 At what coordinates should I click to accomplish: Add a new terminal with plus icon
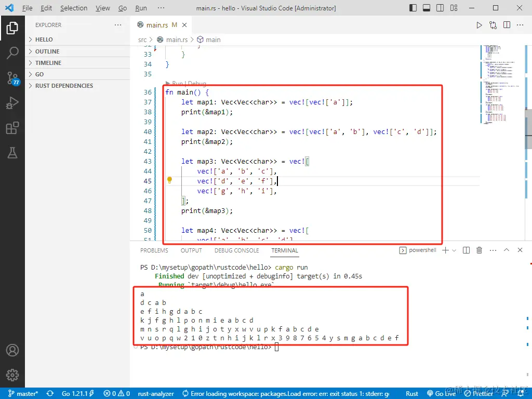point(445,250)
